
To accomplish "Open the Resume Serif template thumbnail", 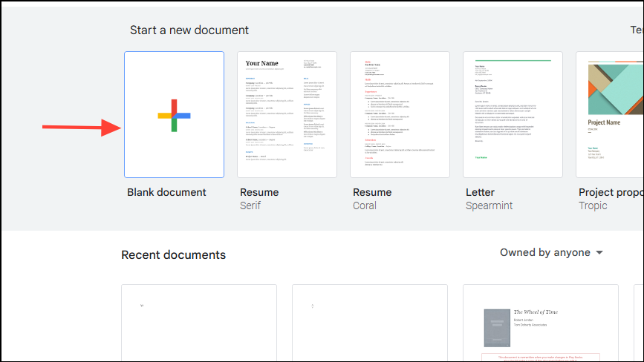I will click(287, 114).
